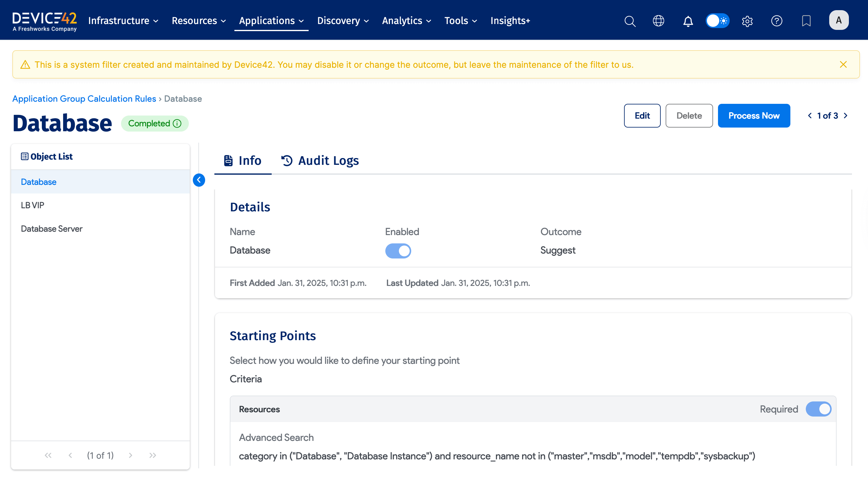The width and height of the screenshot is (868, 480).
Task: Collapse the Object List side panel
Action: click(x=199, y=180)
